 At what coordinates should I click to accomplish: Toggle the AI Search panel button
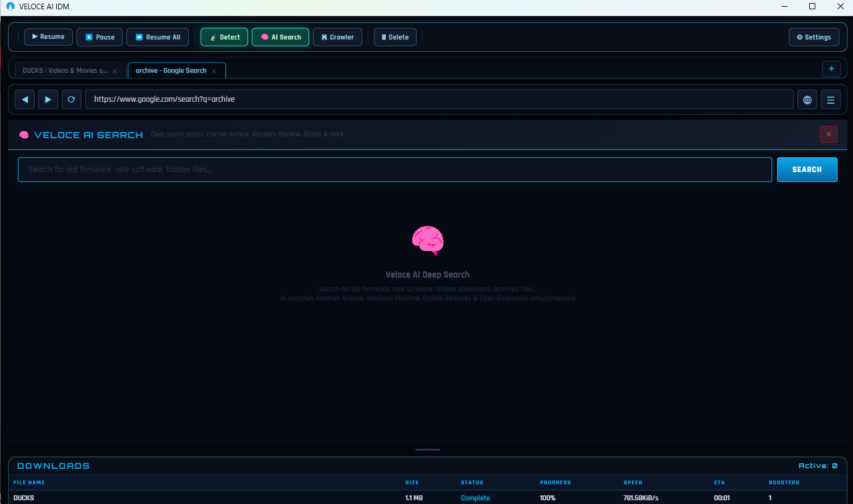pyautogui.click(x=280, y=37)
